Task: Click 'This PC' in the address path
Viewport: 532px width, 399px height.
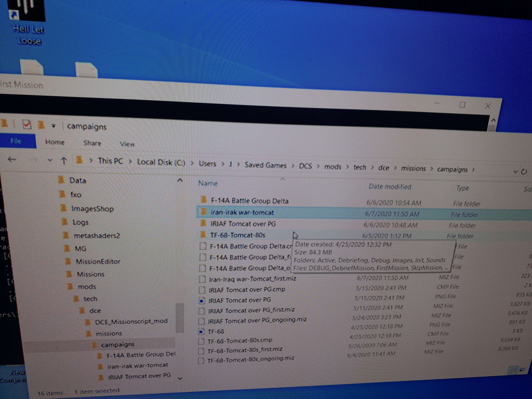Action: 110,161
